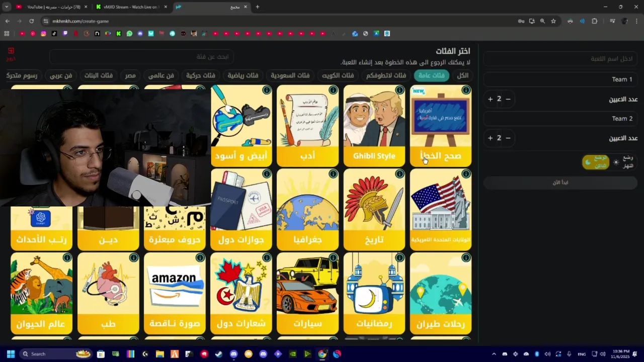Open Chrome three-dot menu
The width and height of the screenshot is (644, 362).
click(x=637, y=21)
